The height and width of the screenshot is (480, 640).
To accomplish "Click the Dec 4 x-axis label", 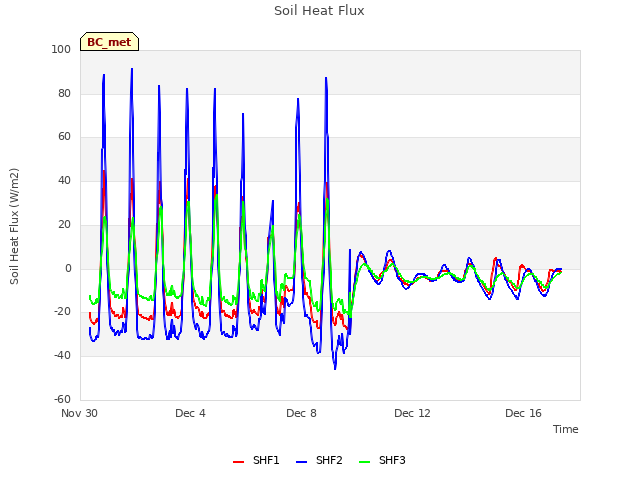I will click(190, 413).
